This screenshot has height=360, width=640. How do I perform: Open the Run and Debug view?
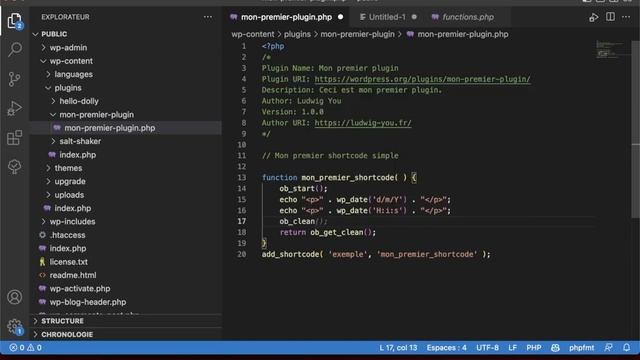coord(15,108)
